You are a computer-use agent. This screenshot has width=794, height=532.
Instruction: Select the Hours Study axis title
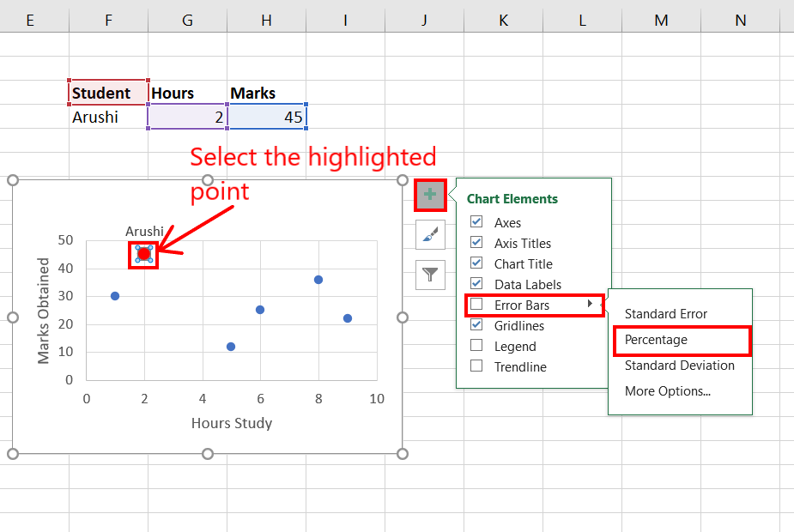[x=232, y=423]
